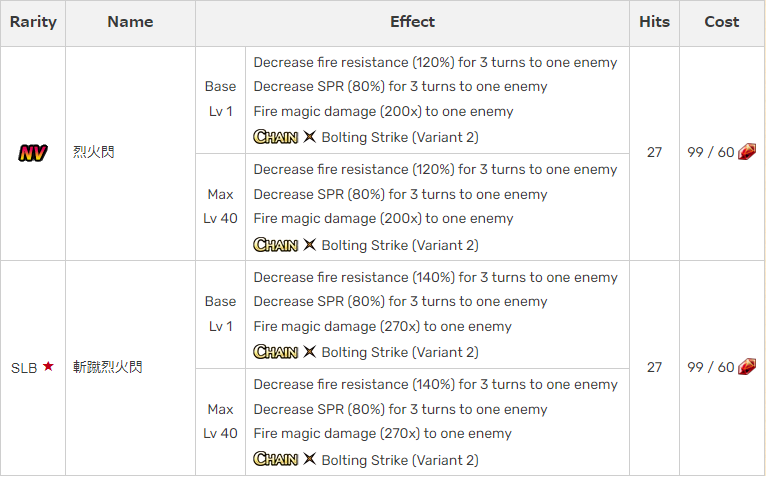Click the Effect column header
This screenshot has height=478, width=767.
point(412,23)
